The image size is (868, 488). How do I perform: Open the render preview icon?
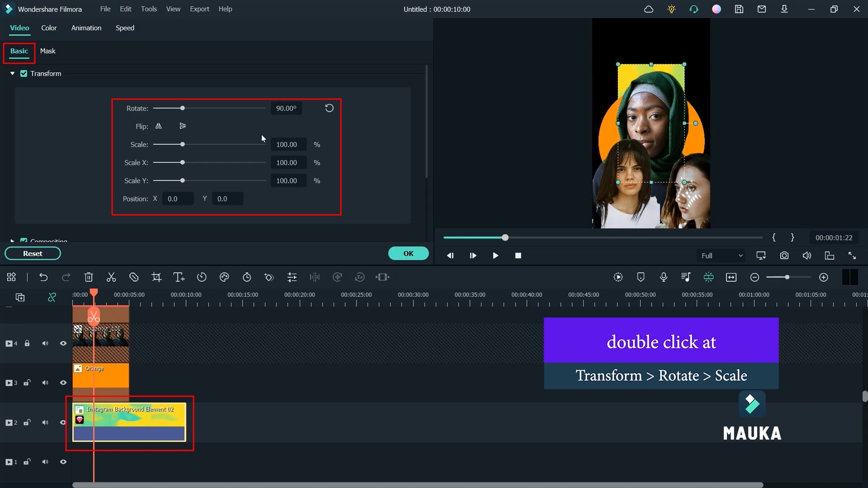618,277
